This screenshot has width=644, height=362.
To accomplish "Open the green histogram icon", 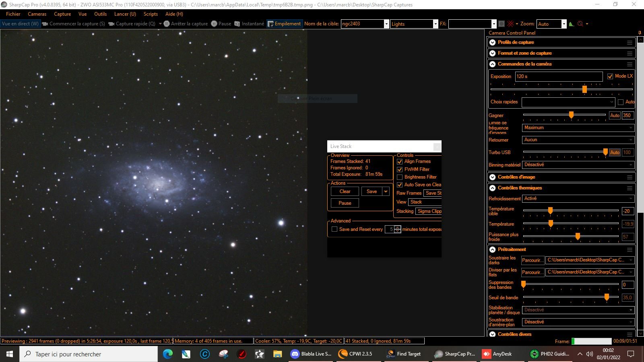I will click(571, 24).
